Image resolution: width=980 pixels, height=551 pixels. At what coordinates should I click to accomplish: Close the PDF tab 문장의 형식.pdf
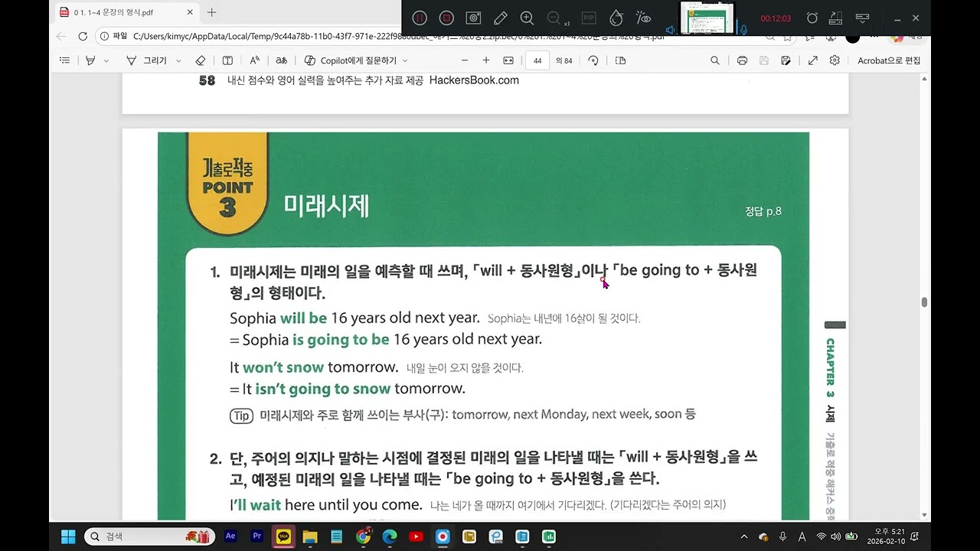pos(190,12)
